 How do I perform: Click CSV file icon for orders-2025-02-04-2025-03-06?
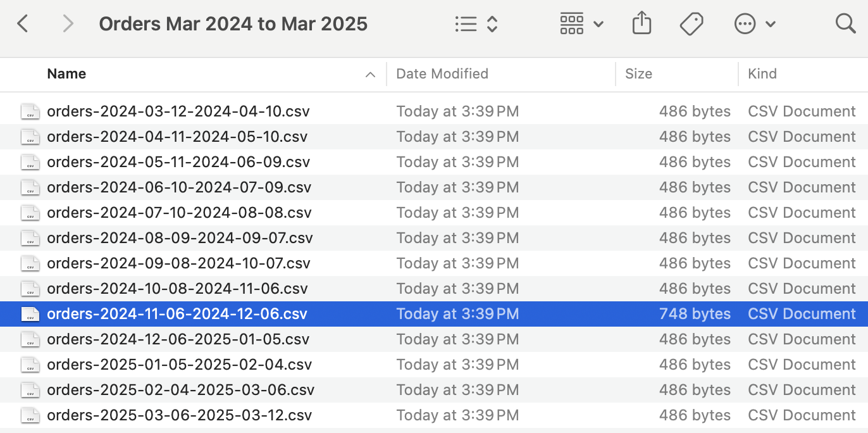coord(30,390)
